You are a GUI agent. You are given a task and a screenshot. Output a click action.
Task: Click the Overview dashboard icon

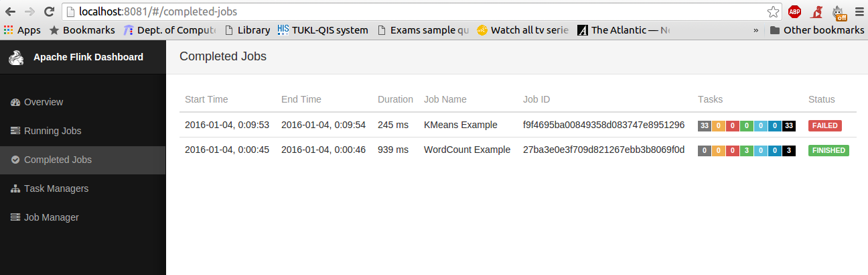(16, 103)
